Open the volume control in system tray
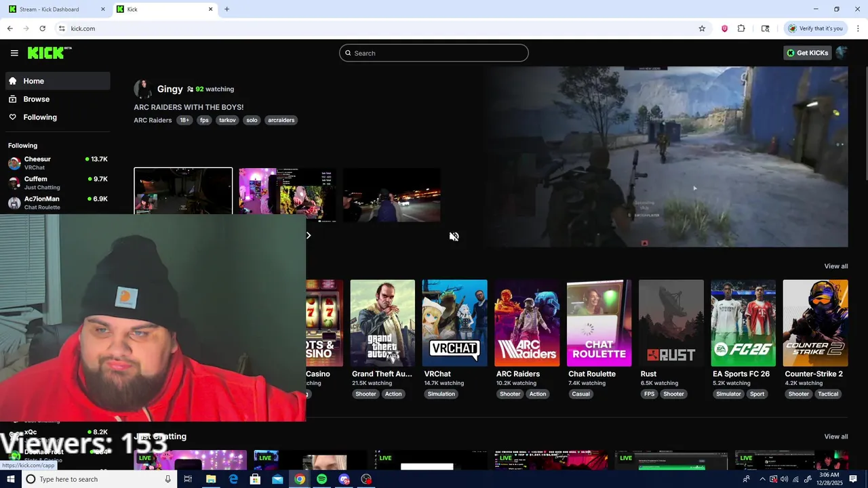The image size is (868, 488). [x=784, y=479]
